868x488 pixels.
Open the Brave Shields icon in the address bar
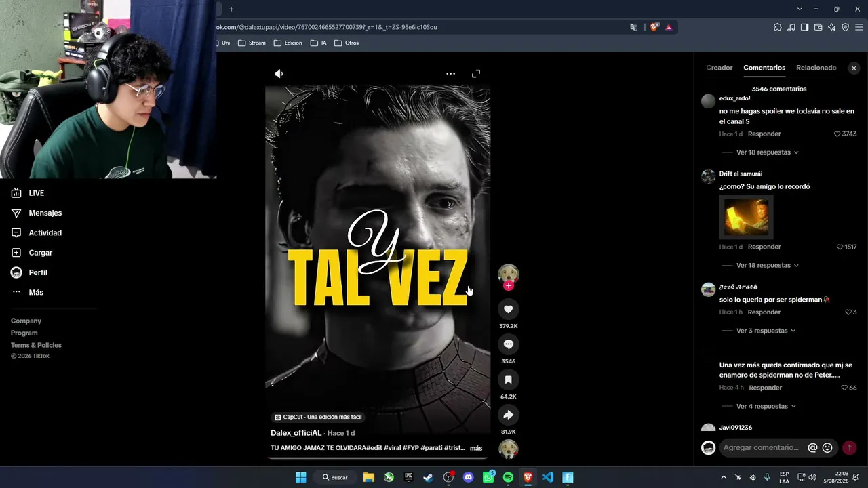tap(654, 27)
